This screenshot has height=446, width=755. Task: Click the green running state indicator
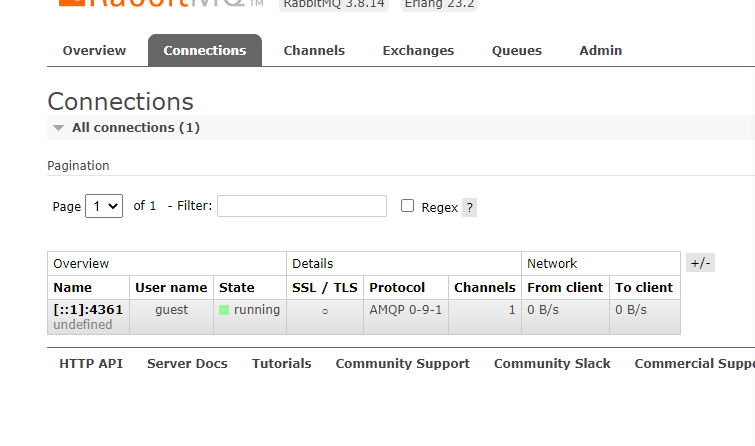tap(225, 310)
